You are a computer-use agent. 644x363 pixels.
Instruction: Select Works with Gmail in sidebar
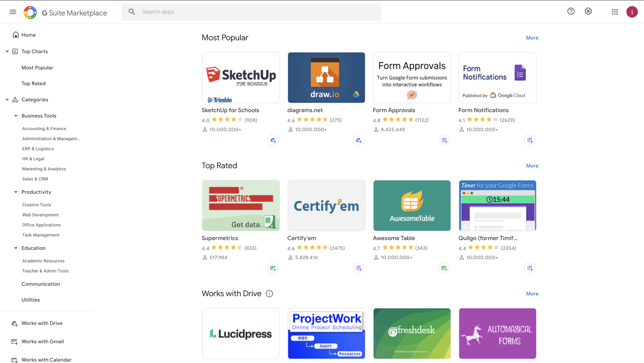pyautogui.click(x=43, y=341)
